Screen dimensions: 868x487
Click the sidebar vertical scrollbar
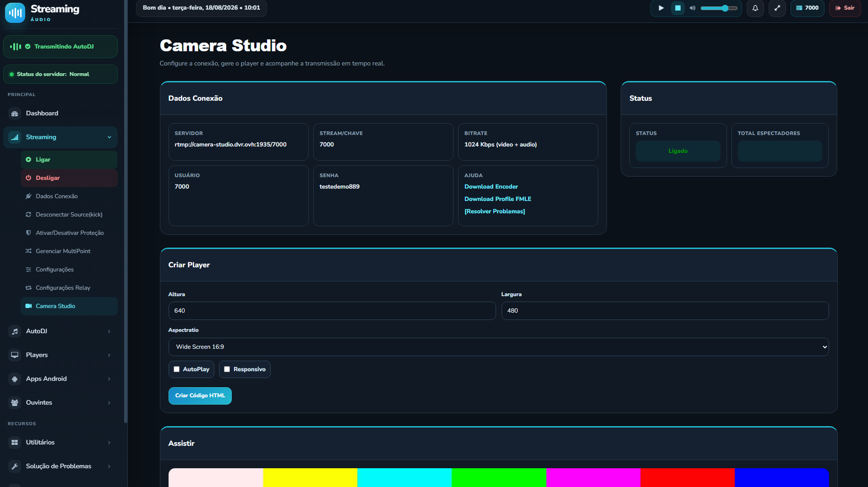(x=126, y=211)
